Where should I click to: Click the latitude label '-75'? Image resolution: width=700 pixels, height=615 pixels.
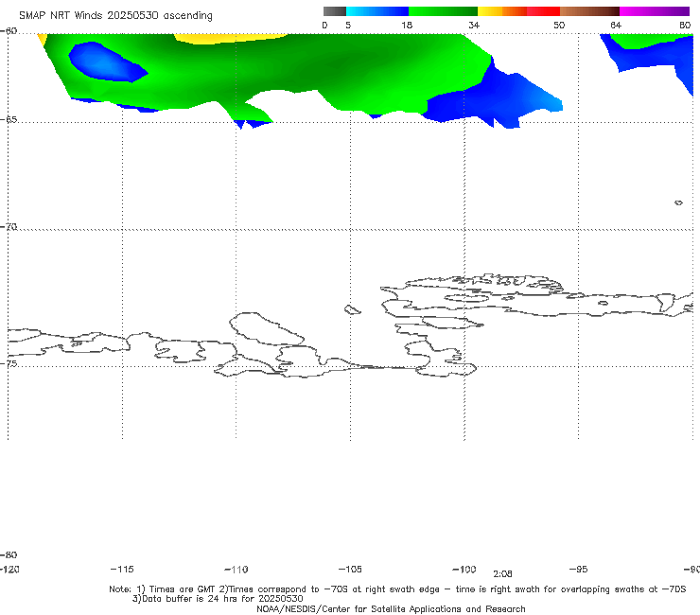tap(9, 363)
